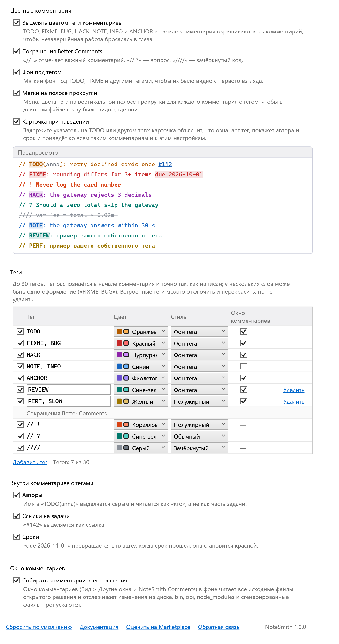The width and height of the screenshot is (339, 644).
Task: Open the TODO color dropdown (Оранжевый)
Action: [x=141, y=331]
